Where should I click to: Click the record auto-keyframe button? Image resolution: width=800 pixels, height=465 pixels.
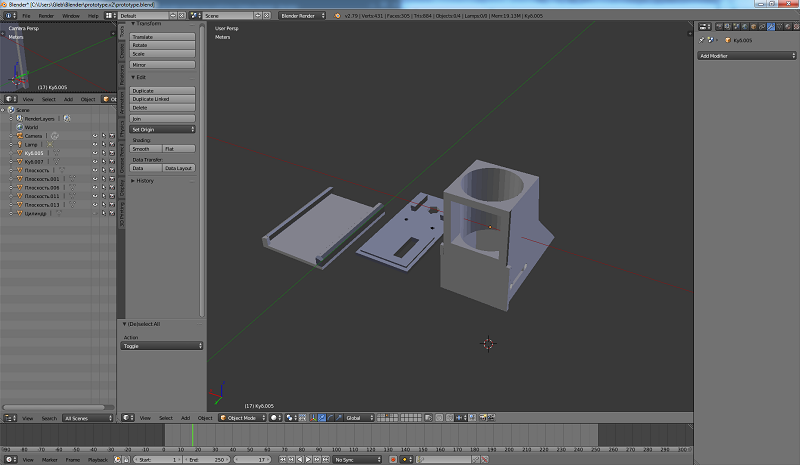(x=393, y=459)
